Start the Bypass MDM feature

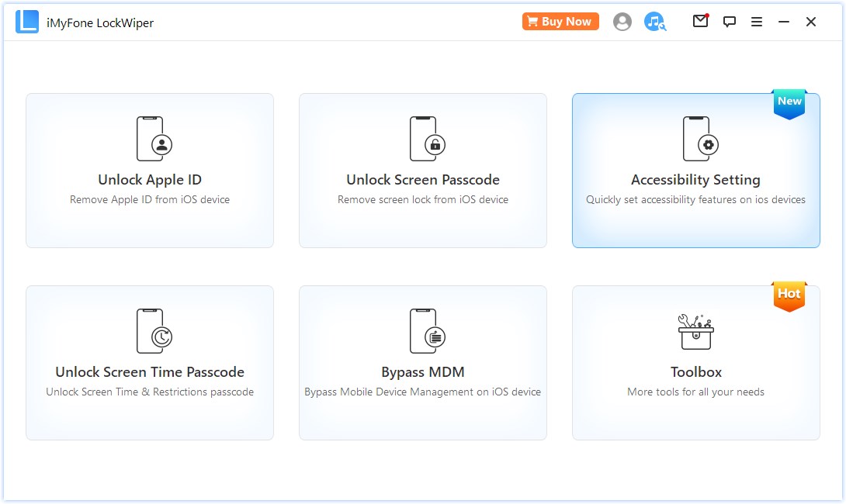click(422, 362)
